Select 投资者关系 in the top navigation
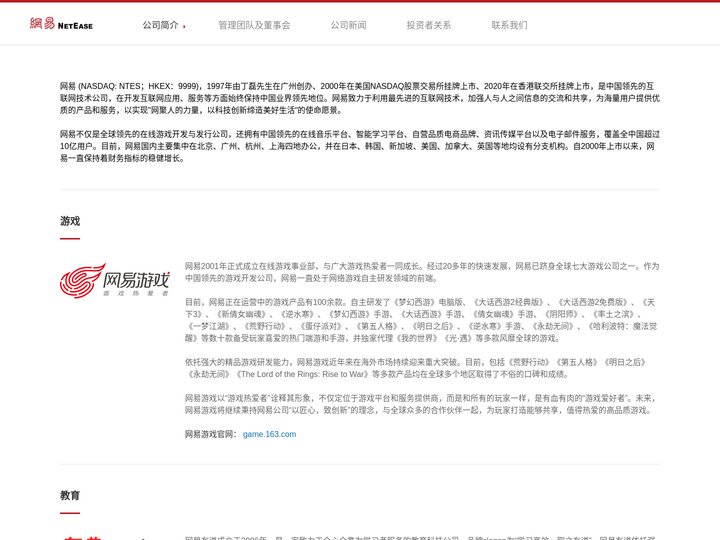 428,25
